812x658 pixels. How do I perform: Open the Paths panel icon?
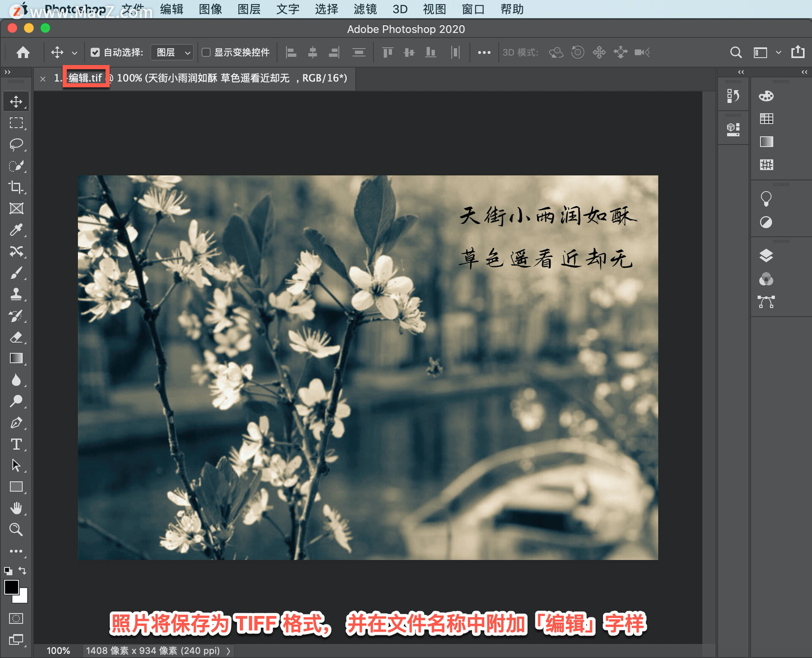point(766,302)
